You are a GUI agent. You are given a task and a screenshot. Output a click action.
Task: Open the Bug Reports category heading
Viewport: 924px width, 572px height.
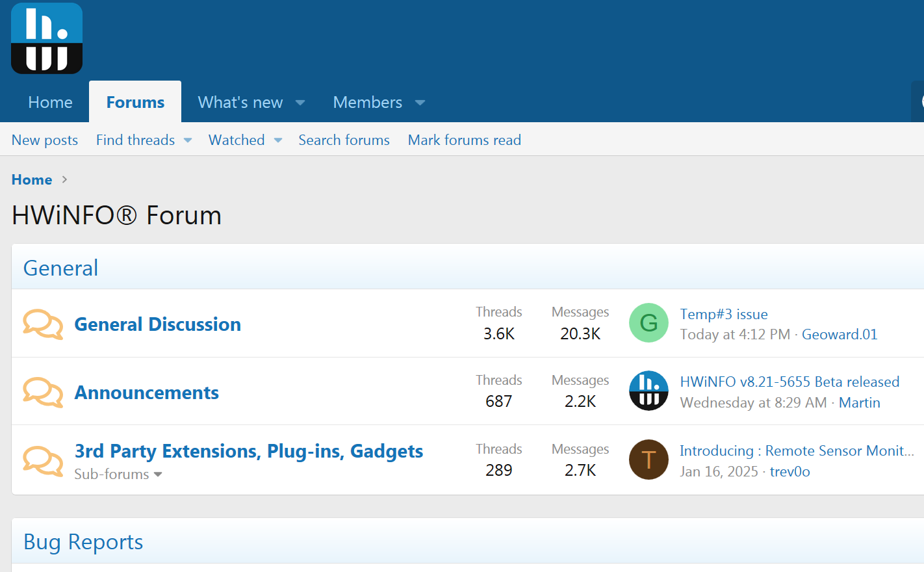(x=83, y=541)
